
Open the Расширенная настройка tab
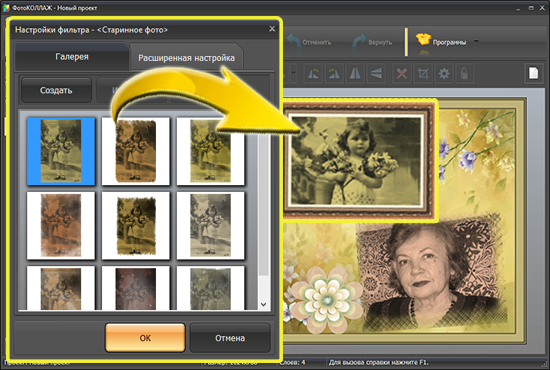click(x=186, y=58)
